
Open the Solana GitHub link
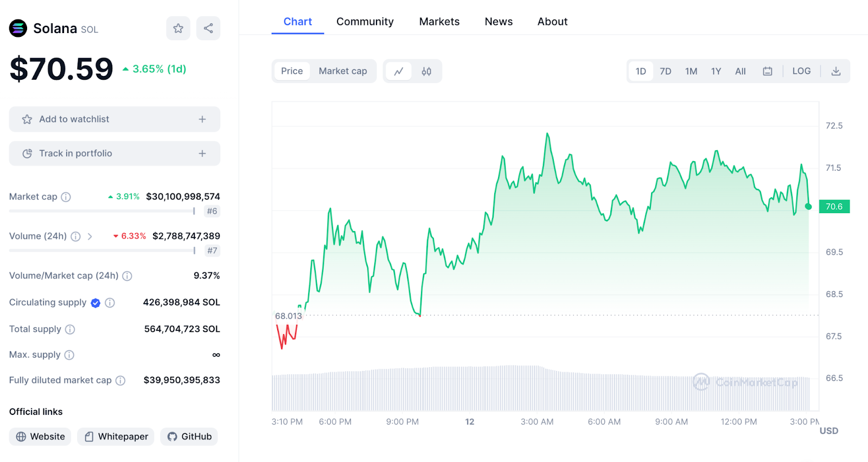[189, 437]
